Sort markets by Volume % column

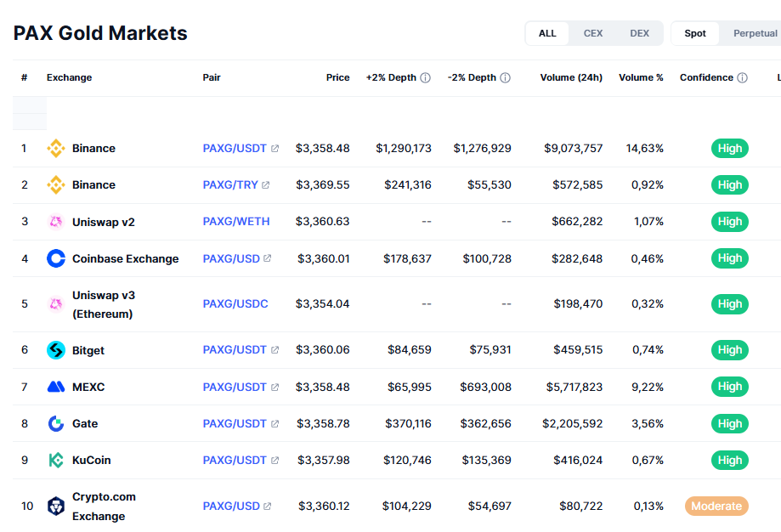coord(641,78)
